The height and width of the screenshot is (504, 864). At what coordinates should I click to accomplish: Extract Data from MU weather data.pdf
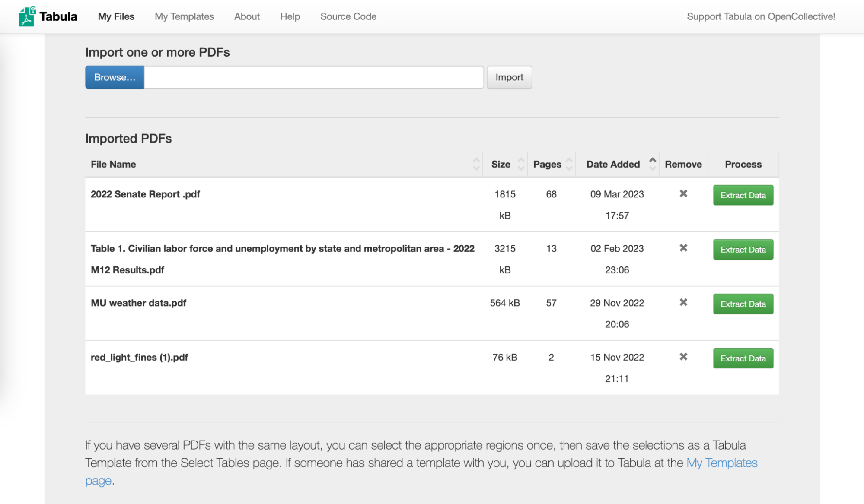[743, 304]
